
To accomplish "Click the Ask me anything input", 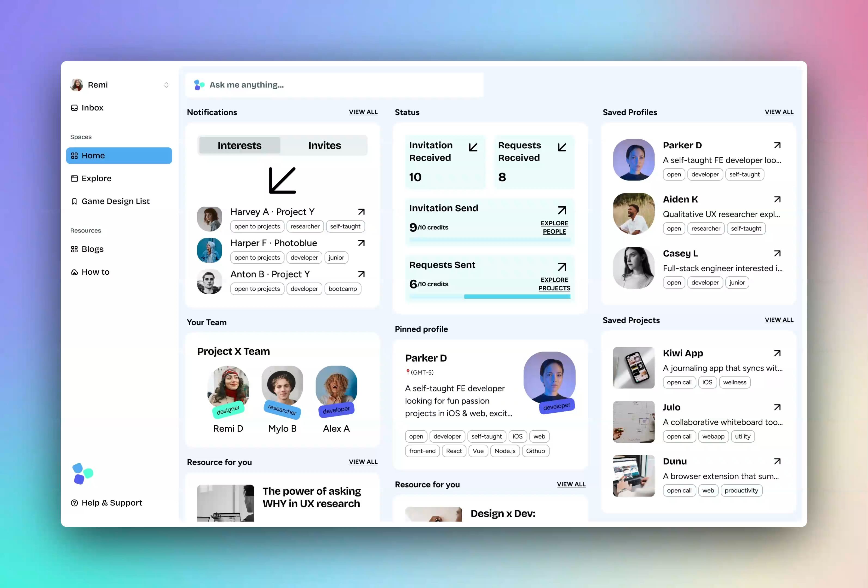I will [x=334, y=85].
